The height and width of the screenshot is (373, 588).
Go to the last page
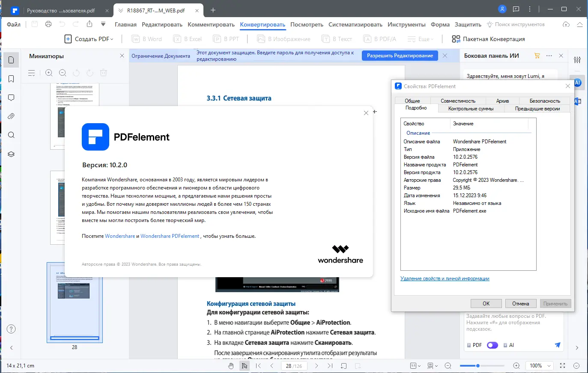point(330,366)
